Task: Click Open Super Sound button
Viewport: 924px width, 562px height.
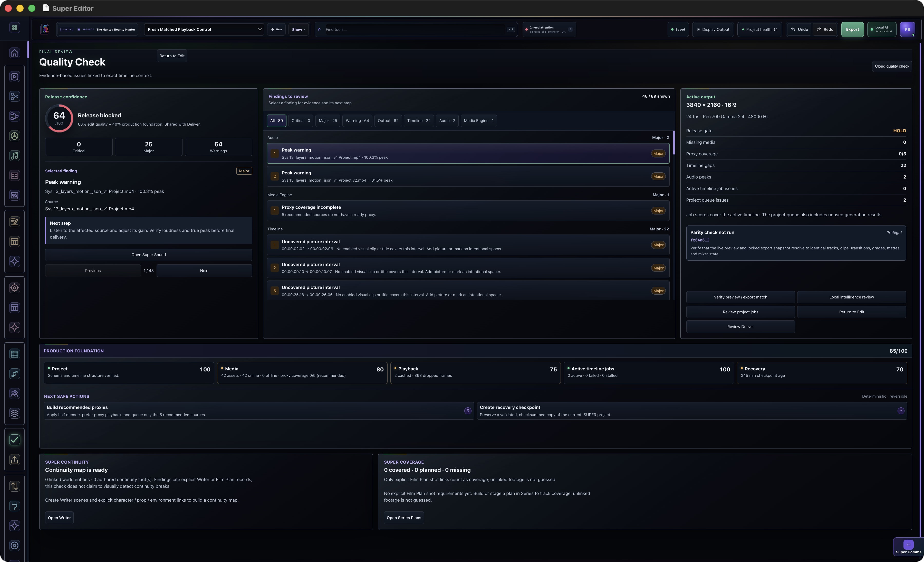Action: tap(149, 255)
